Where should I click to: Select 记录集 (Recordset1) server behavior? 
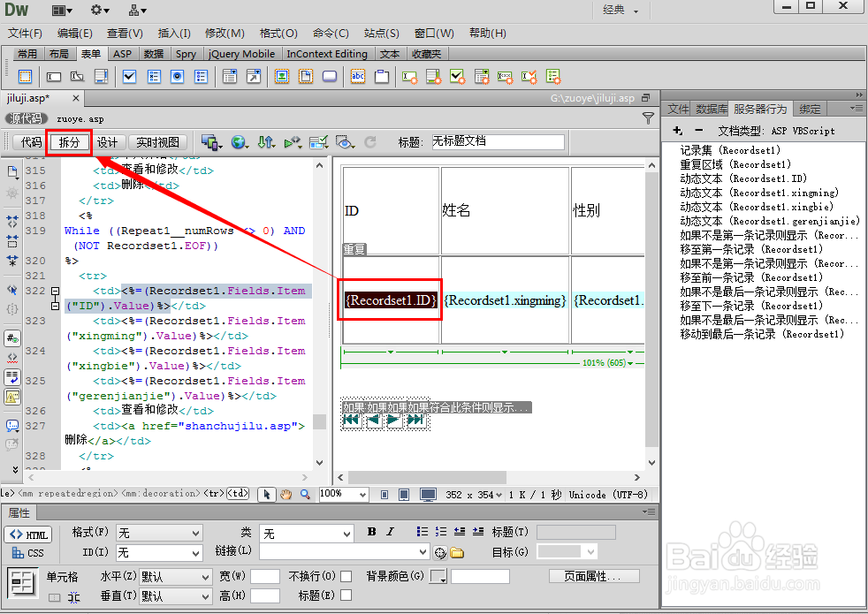(730, 150)
